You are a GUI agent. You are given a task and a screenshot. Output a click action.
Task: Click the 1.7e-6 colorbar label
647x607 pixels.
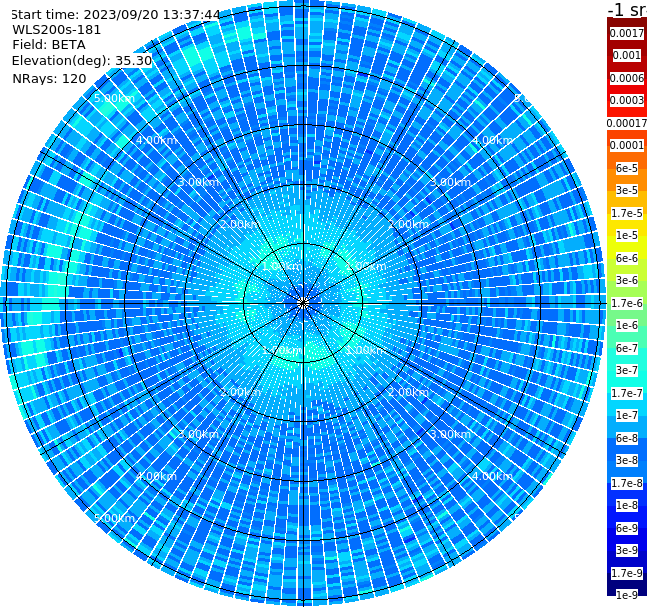(x=627, y=303)
